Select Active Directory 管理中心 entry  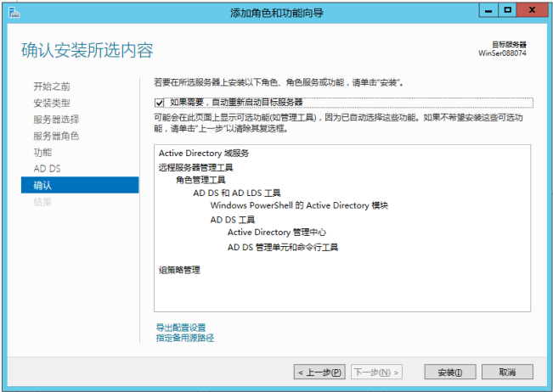click(x=277, y=232)
